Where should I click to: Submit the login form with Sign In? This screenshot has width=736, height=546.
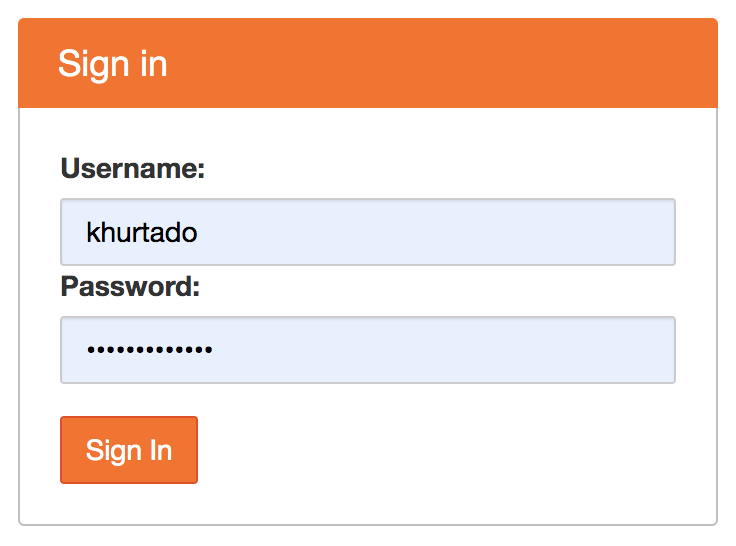pos(129,450)
